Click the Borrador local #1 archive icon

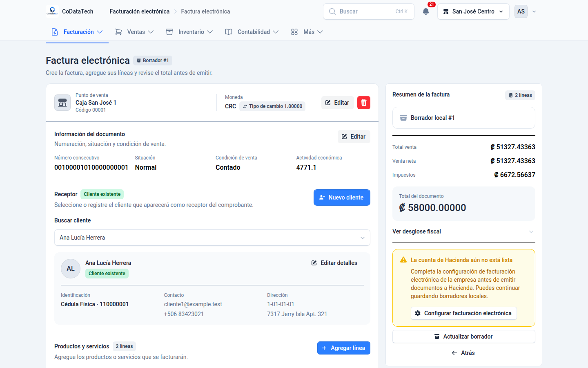coord(403,118)
